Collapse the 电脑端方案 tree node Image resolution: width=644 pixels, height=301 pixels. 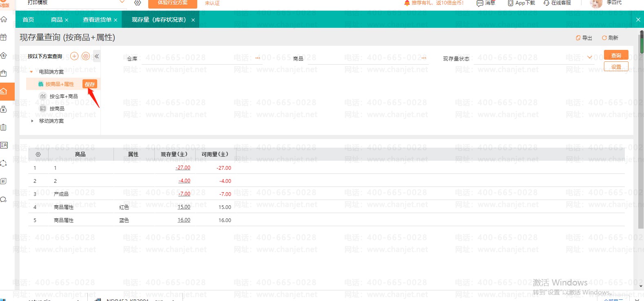point(31,72)
